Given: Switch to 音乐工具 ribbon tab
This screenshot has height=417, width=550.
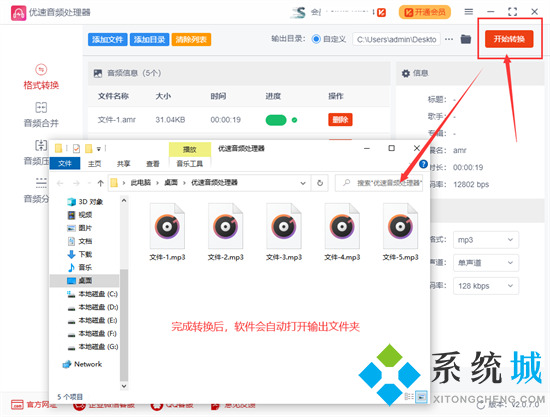Looking at the screenshot, I should click(x=190, y=164).
